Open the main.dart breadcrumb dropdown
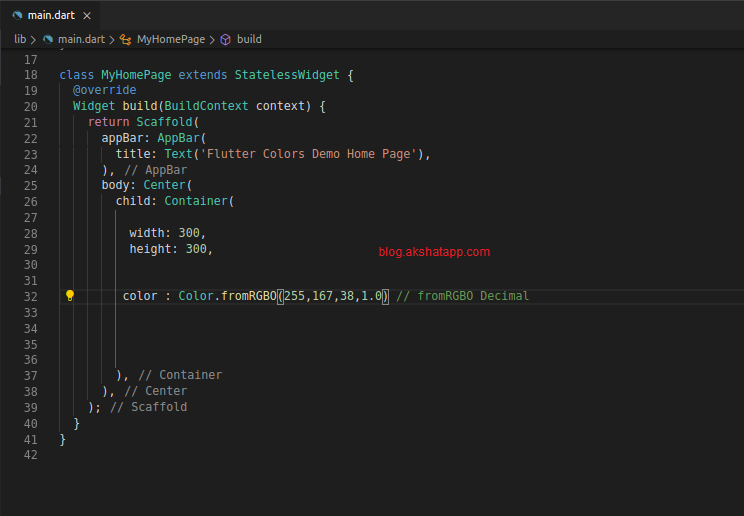 (x=80, y=39)
